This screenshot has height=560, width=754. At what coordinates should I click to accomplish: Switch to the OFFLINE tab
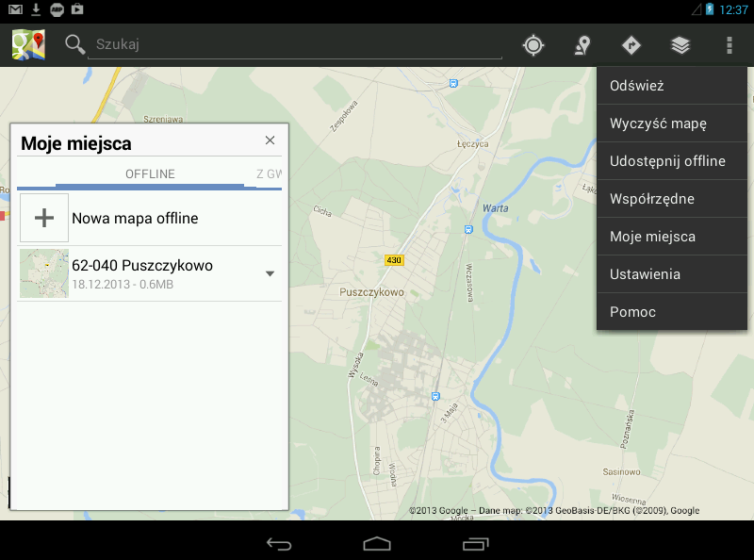click(x=150, y=174)
